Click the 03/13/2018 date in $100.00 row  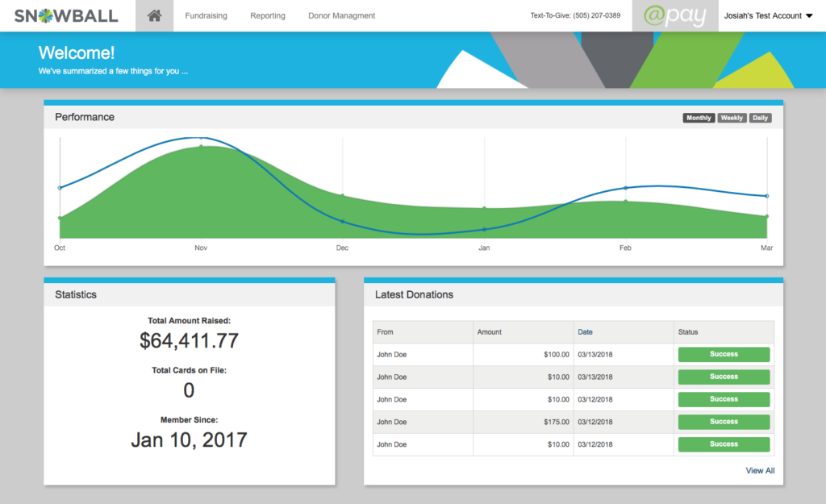(x=595, y=355)
